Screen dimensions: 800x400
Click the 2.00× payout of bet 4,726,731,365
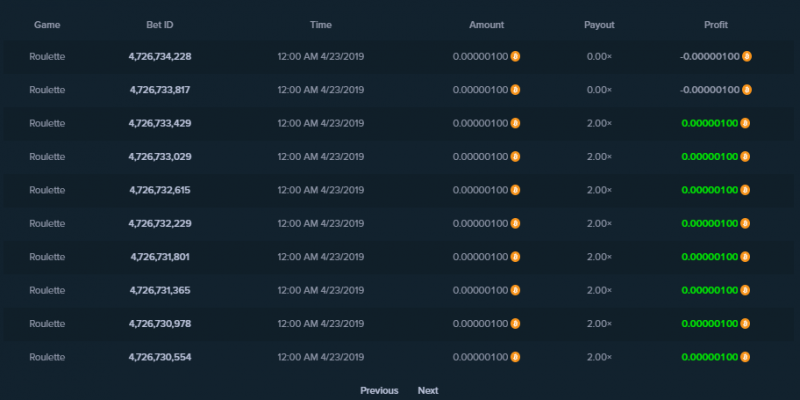[599, 290]
